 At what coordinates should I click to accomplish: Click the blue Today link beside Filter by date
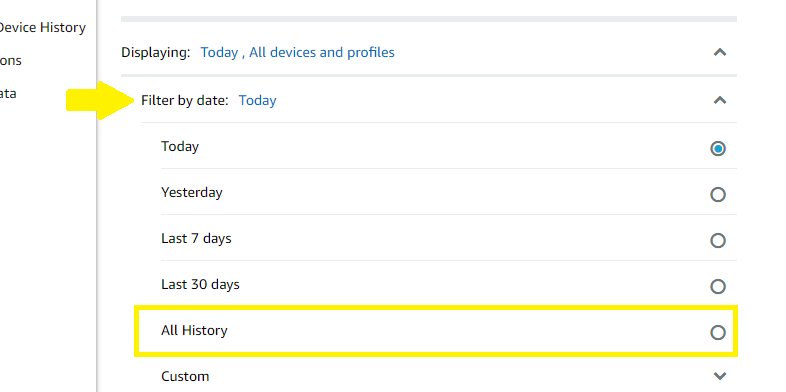[257, 100]
